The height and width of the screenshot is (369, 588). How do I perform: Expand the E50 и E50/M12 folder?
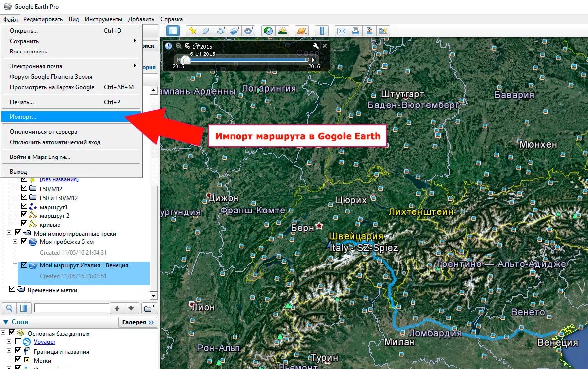click(15, 197)
